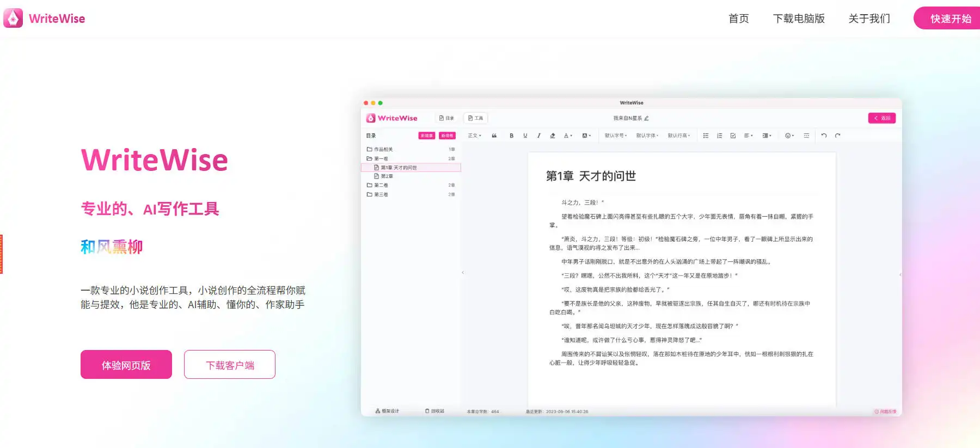The image size is (980, 448).
Task: Undo the last edit
Action: coord(824,136)
